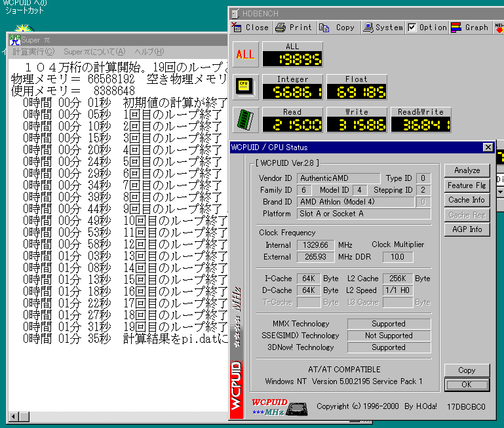The width and height of the screenshot is (504, 428).
Task: Click the WCPUID desktop shortcut label
Action: (25, 7)
